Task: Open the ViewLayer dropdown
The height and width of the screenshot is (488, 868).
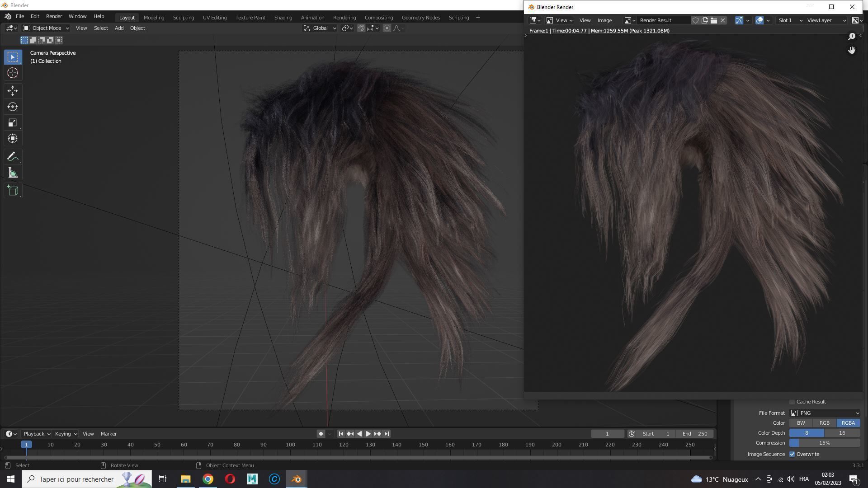Action: click(826, 20)
